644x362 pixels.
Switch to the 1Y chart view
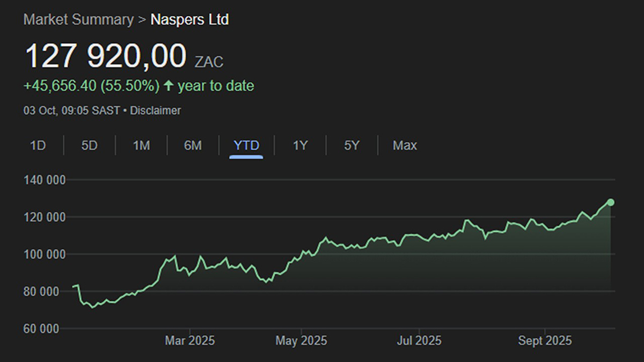pos(300,145)
